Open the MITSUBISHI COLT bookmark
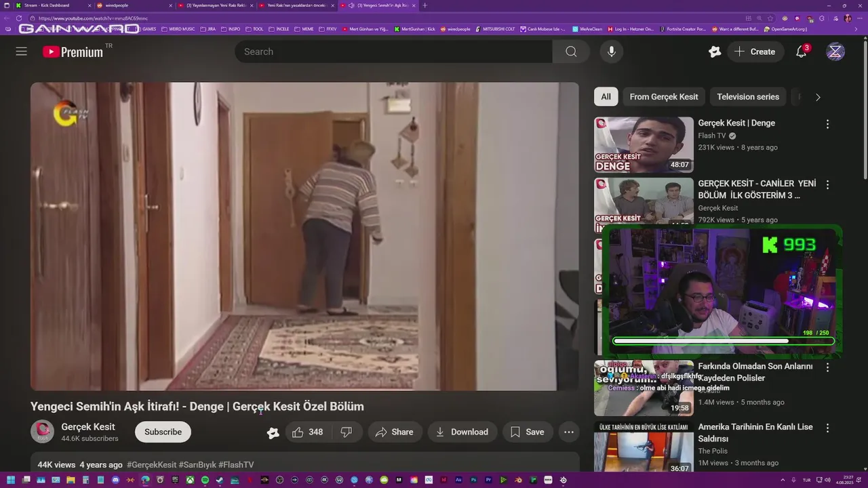This screenshot has width=868, height=488. point(495,29)
